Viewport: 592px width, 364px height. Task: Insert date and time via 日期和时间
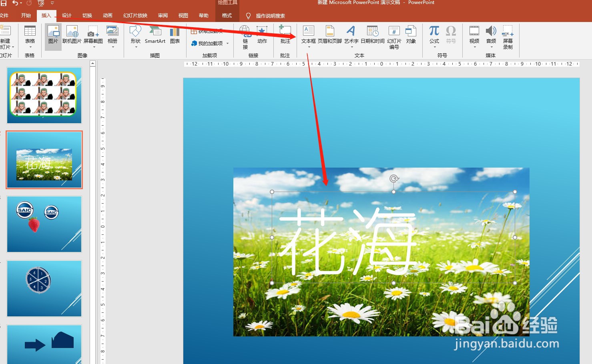[372, 36]
